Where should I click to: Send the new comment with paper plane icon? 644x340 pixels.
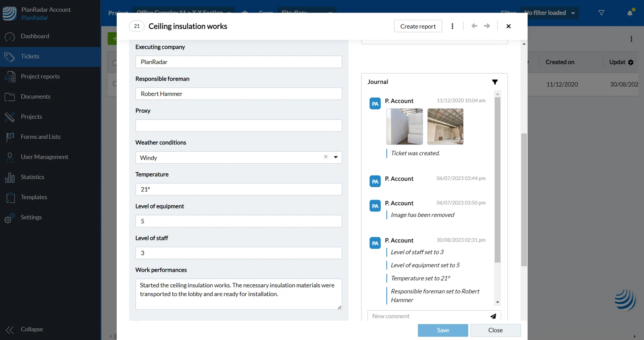[493, 316]
